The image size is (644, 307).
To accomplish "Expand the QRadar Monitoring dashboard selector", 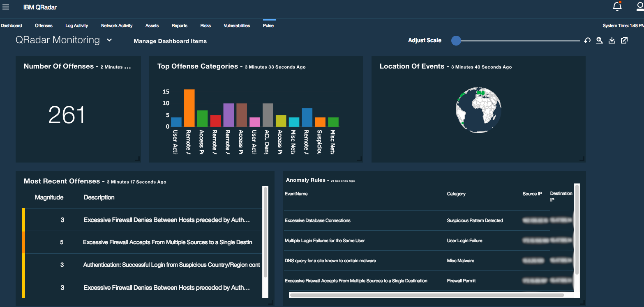I will click(x=109, y=40).
